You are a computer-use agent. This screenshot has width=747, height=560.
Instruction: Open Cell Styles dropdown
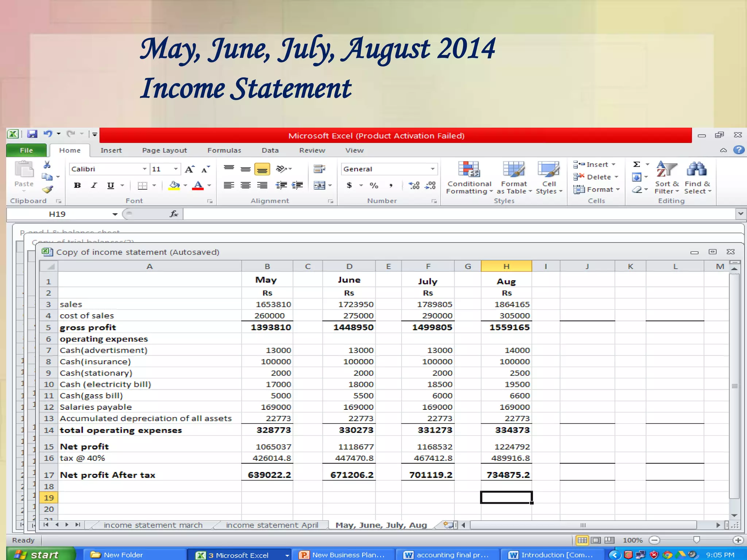[x=549, y=178]
